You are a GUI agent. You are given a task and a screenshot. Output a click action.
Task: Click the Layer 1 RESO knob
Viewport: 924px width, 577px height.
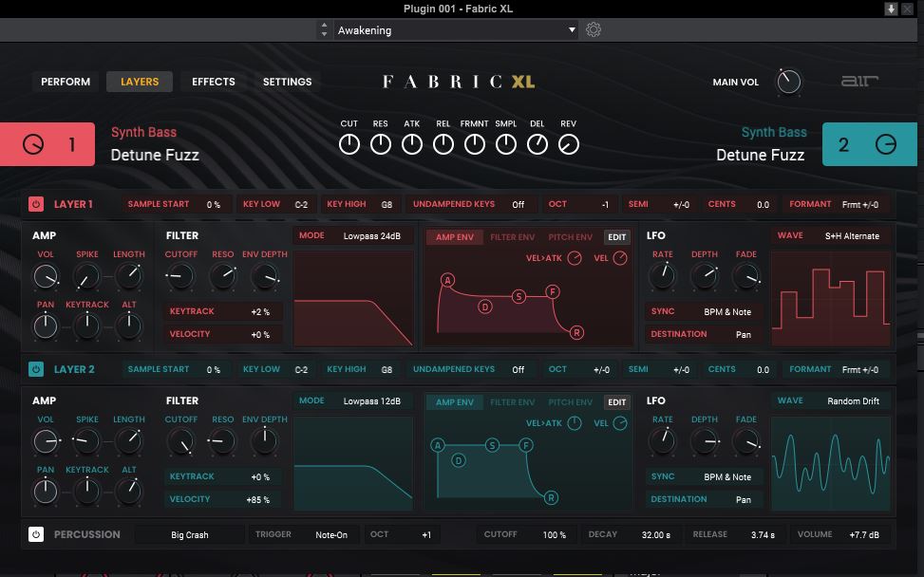(x=223, y=276)
